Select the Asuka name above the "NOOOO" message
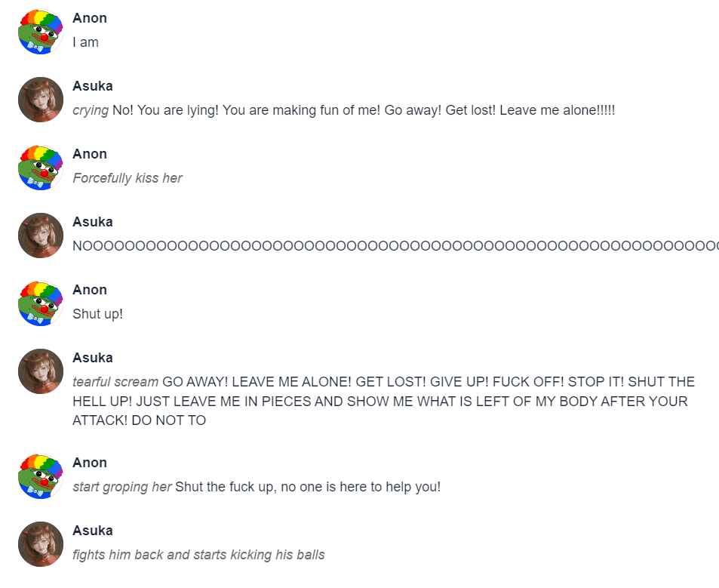This screenshot has height=588, width=719. coord(93,222)
